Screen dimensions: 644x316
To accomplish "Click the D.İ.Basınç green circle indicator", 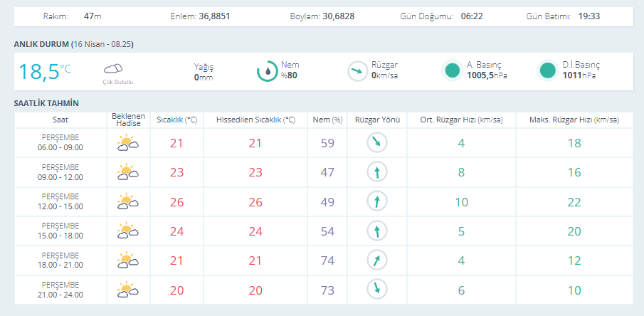I will [x=547, y=70].
